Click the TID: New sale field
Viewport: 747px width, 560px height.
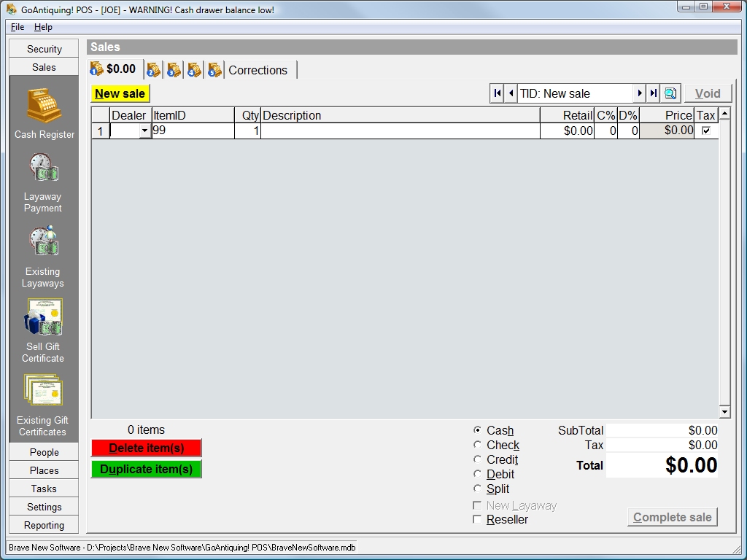click(x=575, y=93)
